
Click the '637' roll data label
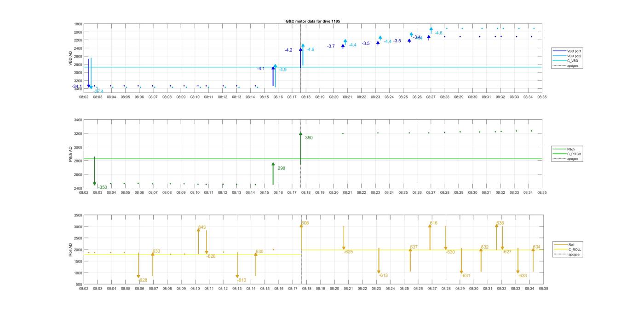(414, 247)
